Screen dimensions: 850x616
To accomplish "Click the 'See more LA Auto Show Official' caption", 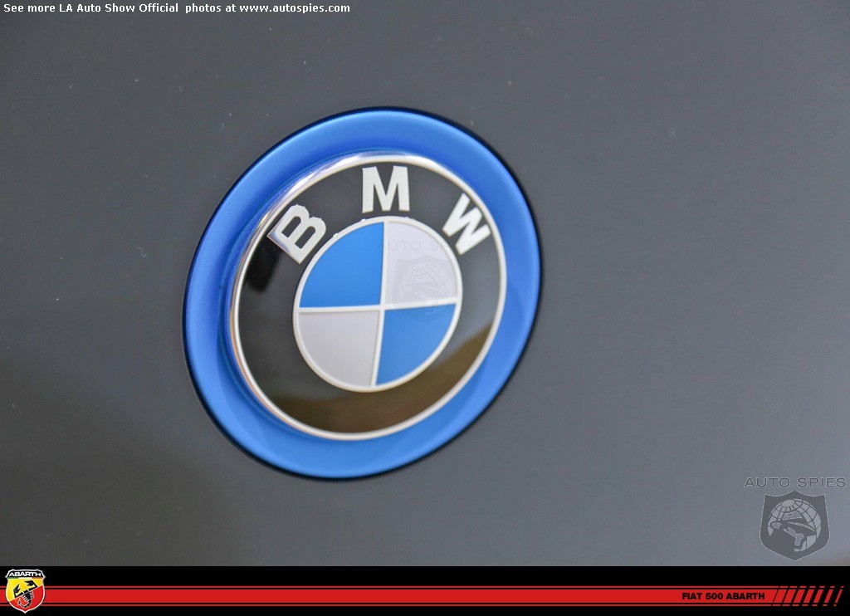I will [x=91, y=8].
